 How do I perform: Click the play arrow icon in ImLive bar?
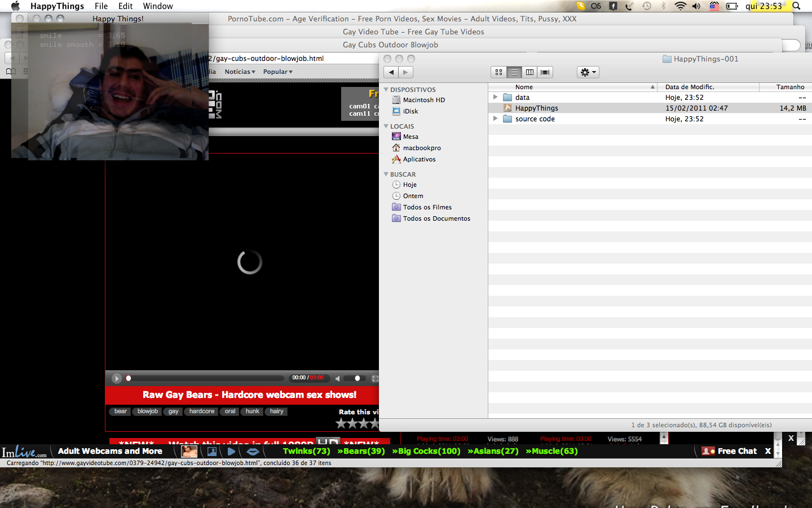231,452
